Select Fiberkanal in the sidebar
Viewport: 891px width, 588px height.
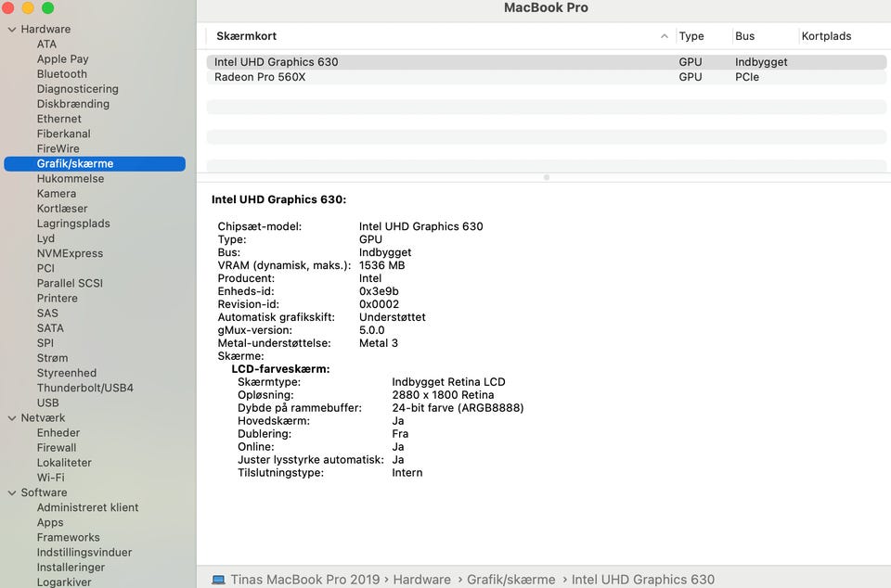pyautogui.click(x=64, y=134)
